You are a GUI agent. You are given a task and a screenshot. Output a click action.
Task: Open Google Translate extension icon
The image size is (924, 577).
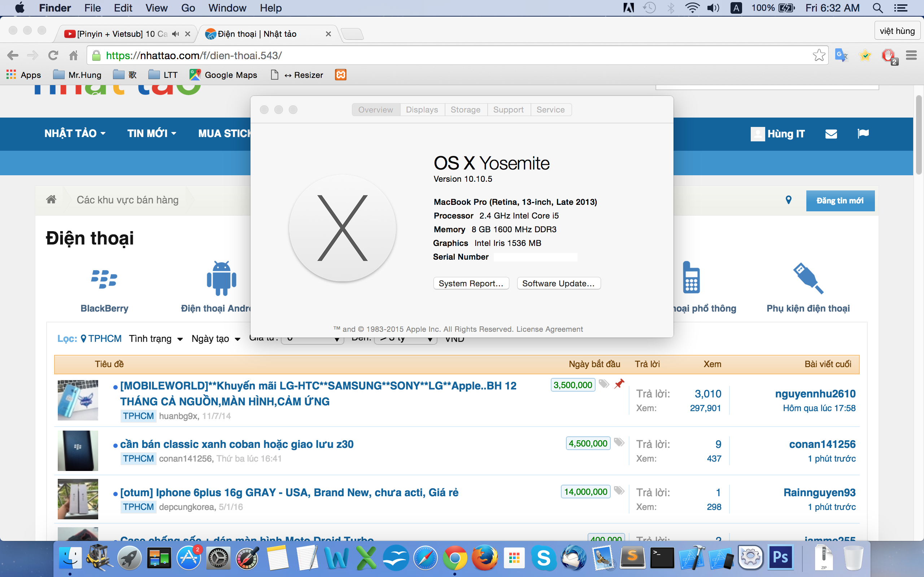841,55
